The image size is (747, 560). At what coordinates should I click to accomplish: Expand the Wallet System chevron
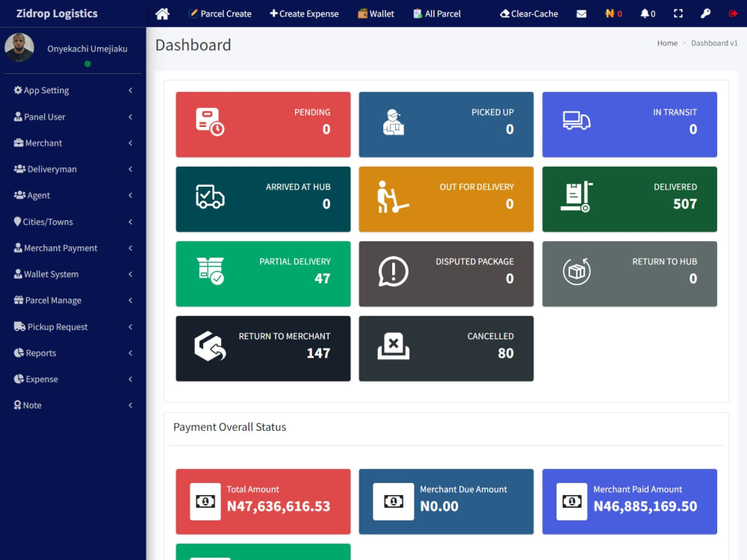[x=130, y=274]
